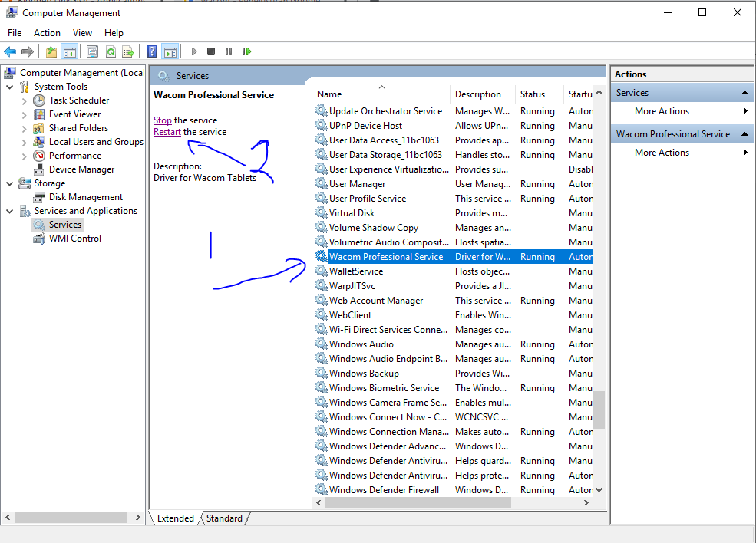
Task: Select the Windows Defender Firewall service
Action: (454, 490)
